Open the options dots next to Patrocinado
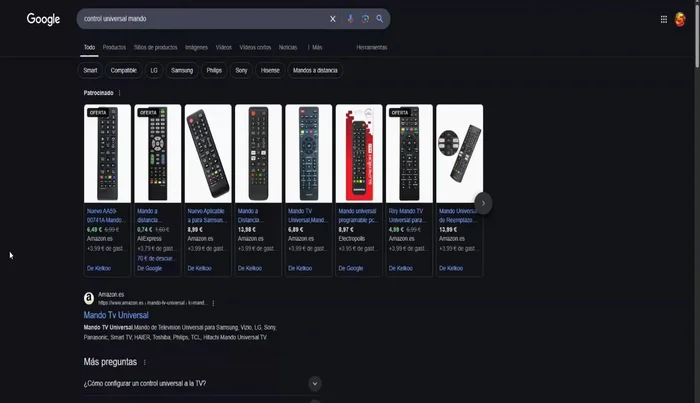The width and height of the screenshot is (700, 403). [x=120, y=93]
